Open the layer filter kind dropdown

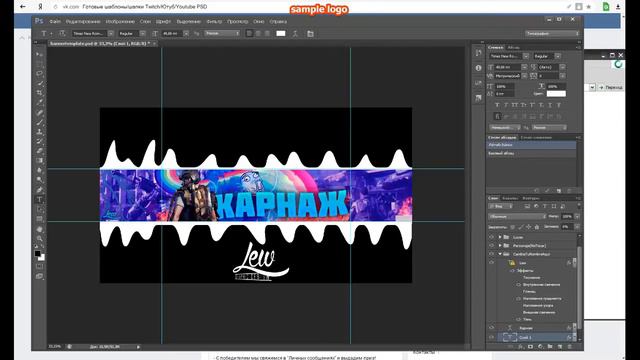point(501,207)
